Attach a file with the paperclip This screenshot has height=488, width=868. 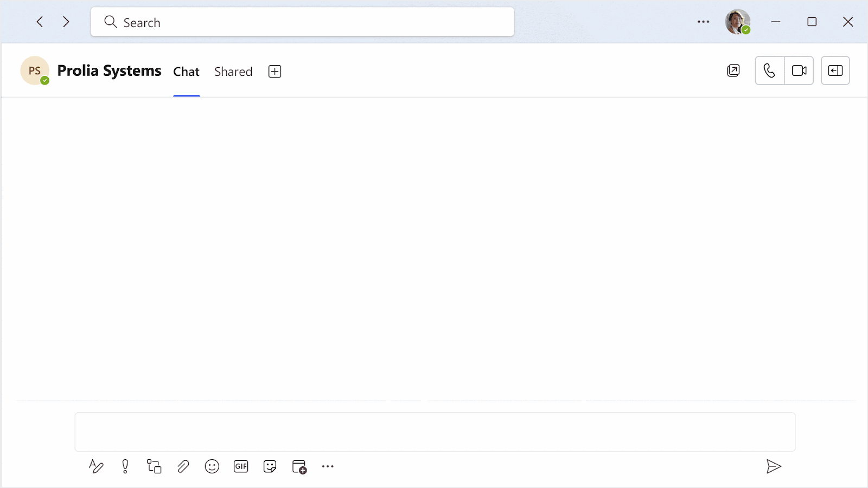183,466
